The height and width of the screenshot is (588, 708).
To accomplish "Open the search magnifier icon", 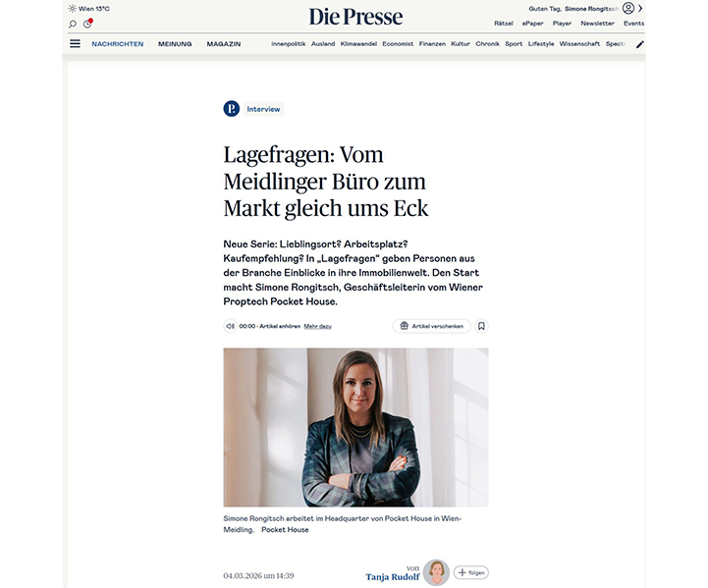I will point(73,24).
